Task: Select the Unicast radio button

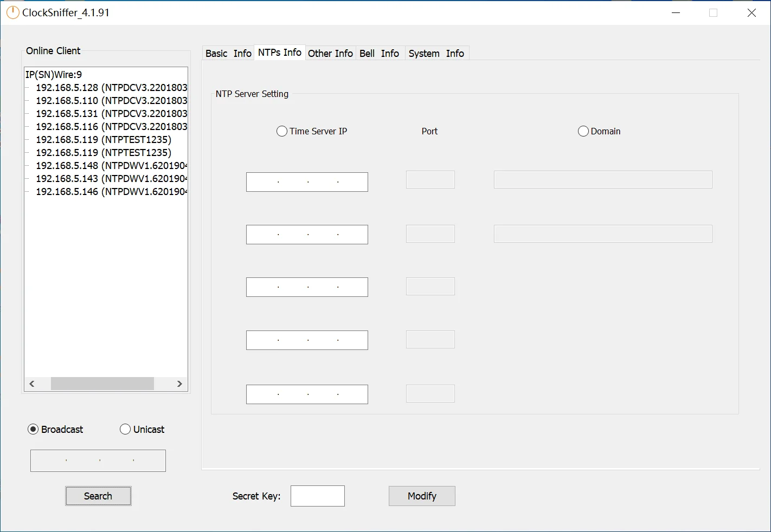Action: [125, 429]
